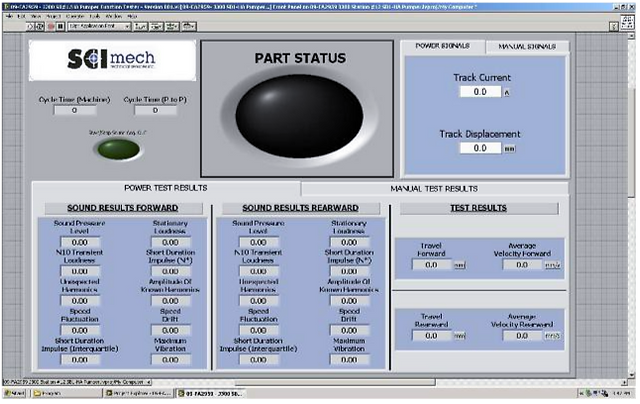Image resolution: width=640 pixels, height=404 pixels.
Task: Click forward Speed Fluctuation value
Action: [x=80, y=330]
